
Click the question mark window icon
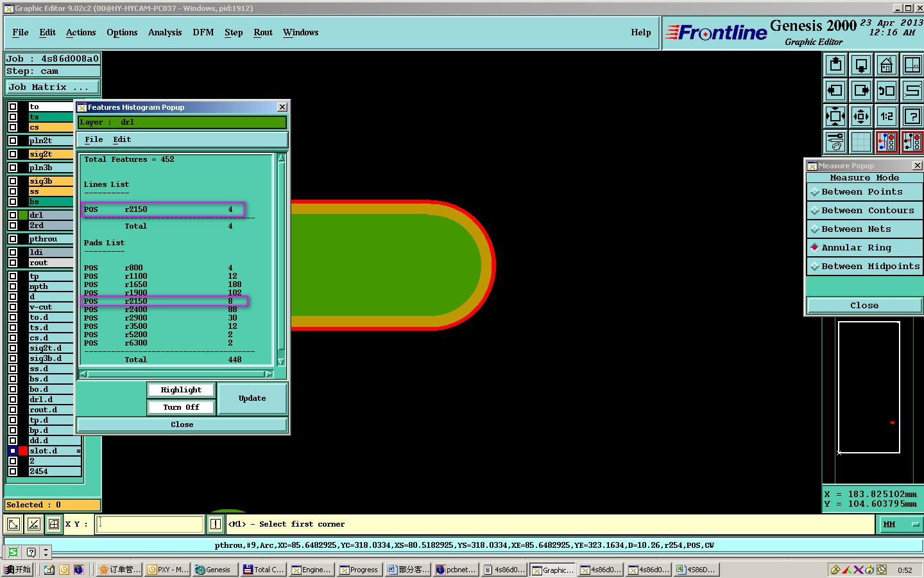(912, 116)
